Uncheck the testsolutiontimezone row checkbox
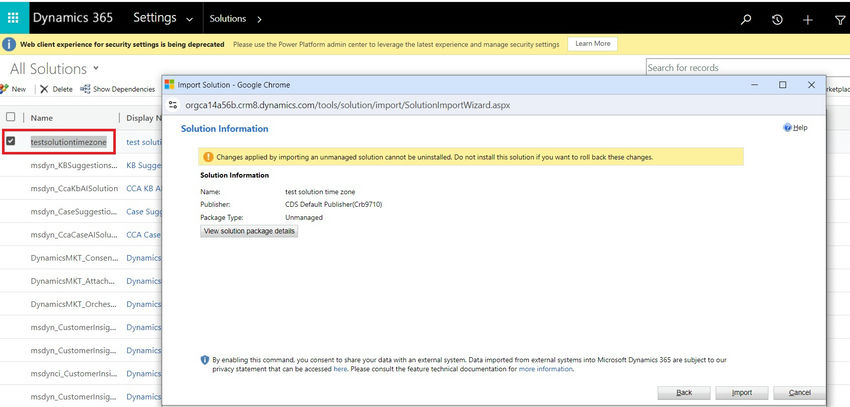This screenshot has height=407, width=850. [x=10, y=141]
